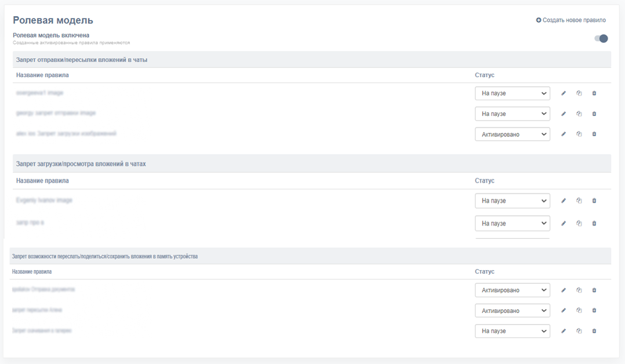Image resolution: width=625 pixels, height=364 pixels.
Task: Duplicate the last rule in the bottom section
Action: tap(579, 331)
